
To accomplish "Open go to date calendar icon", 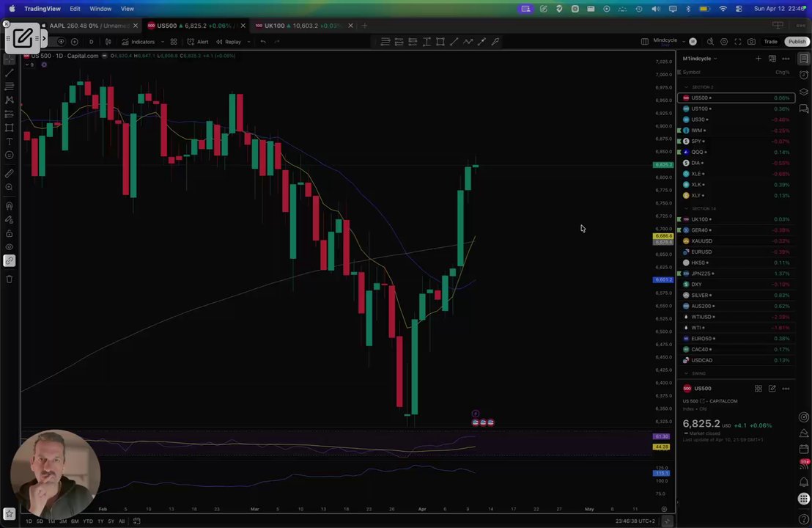I will tap(137, 521).
